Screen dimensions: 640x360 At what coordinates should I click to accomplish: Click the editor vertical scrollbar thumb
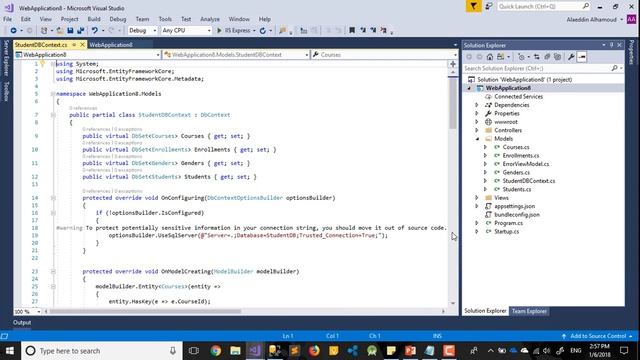click(453, 103)
